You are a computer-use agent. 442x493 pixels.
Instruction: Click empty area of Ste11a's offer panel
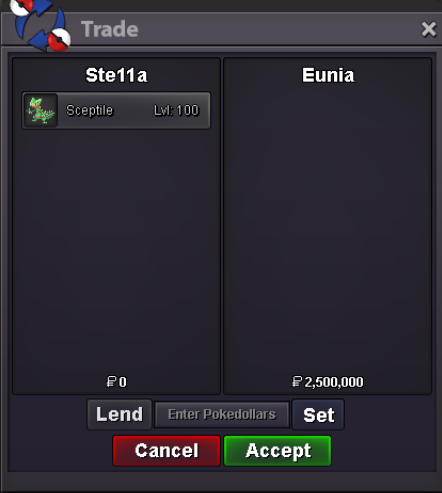[x=116, y=250]
